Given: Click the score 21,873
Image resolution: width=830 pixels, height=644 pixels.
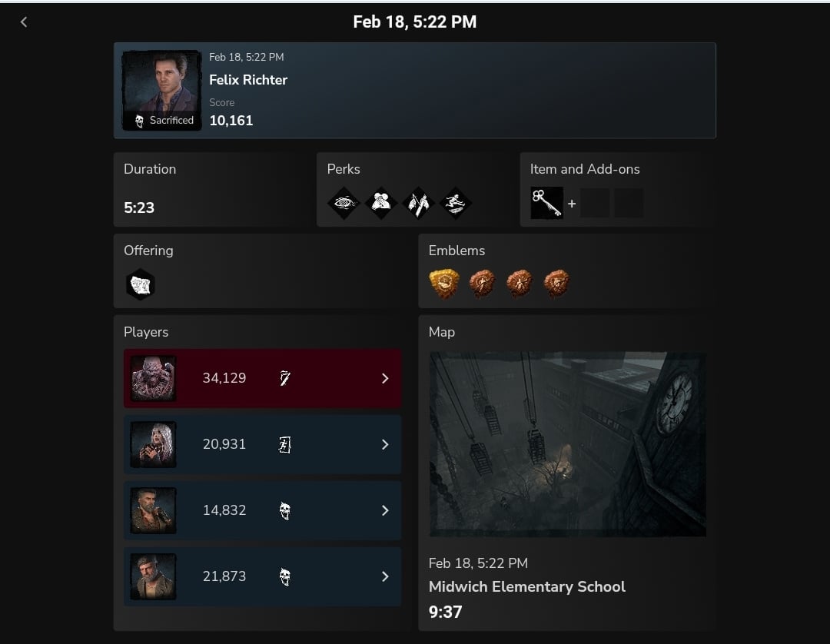Looking at the screenshot, I should [x=224, y=576].
